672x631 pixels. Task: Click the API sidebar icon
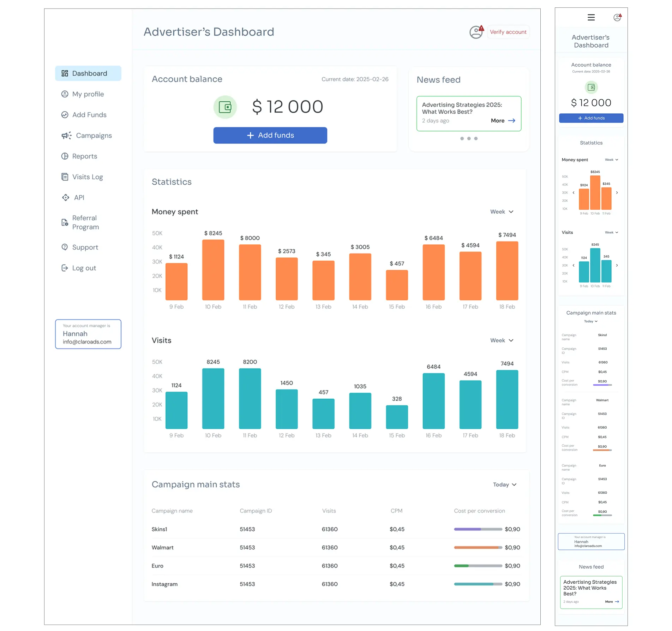coord(65,197)
